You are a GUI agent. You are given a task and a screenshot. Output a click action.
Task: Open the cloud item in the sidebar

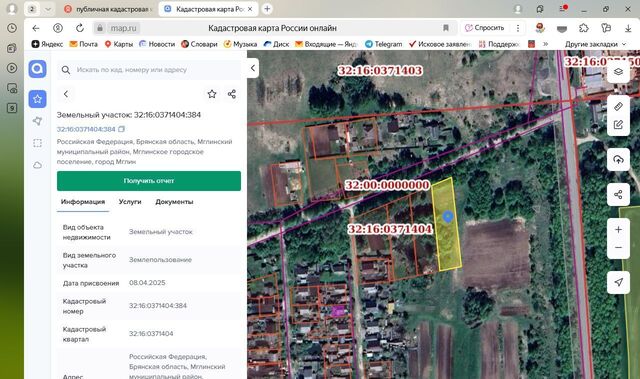(x=37, y=165)
